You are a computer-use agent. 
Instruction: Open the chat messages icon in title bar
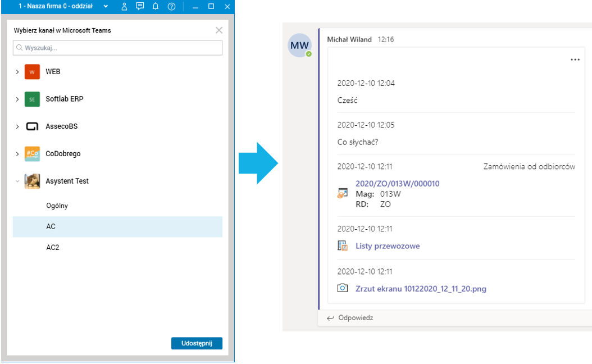[x=140, y=6]
